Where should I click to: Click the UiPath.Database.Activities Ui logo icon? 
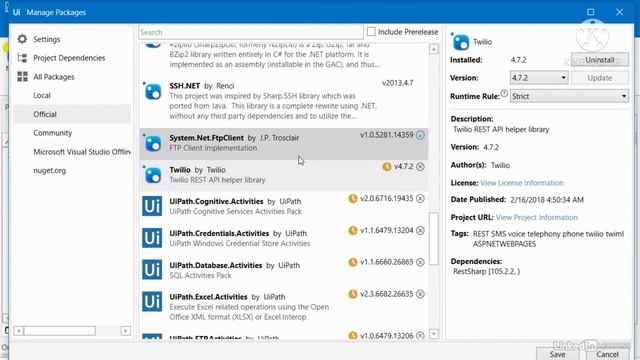152,270
